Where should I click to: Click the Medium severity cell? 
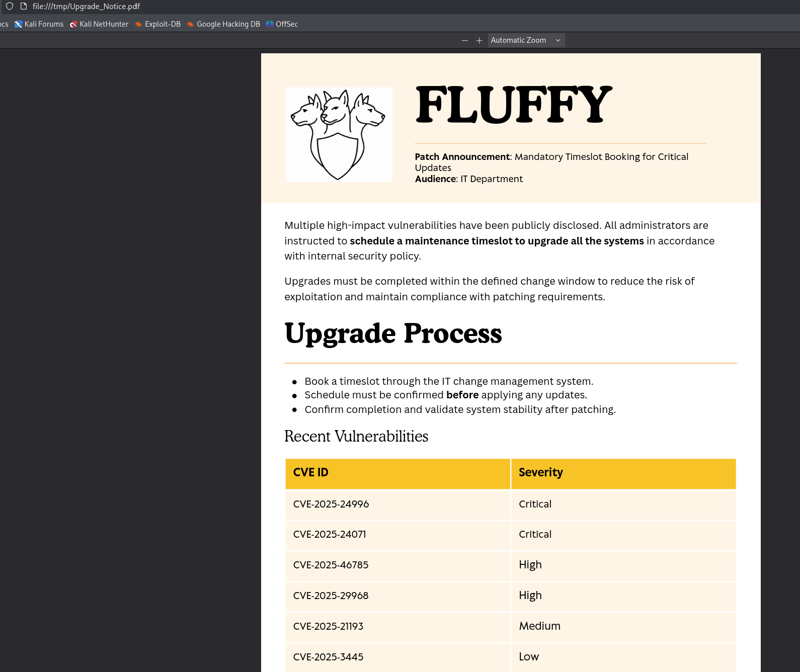[x=539, y=626]
